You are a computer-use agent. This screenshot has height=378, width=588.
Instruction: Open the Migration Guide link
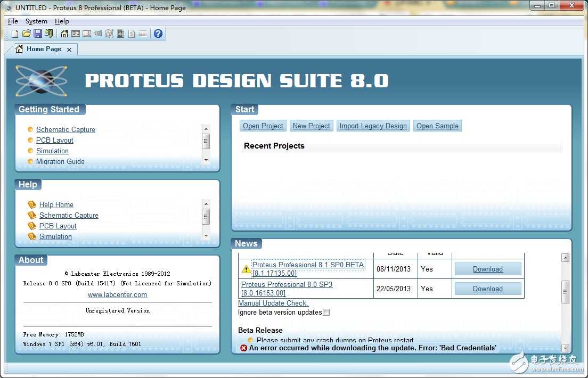pos(60,162)
